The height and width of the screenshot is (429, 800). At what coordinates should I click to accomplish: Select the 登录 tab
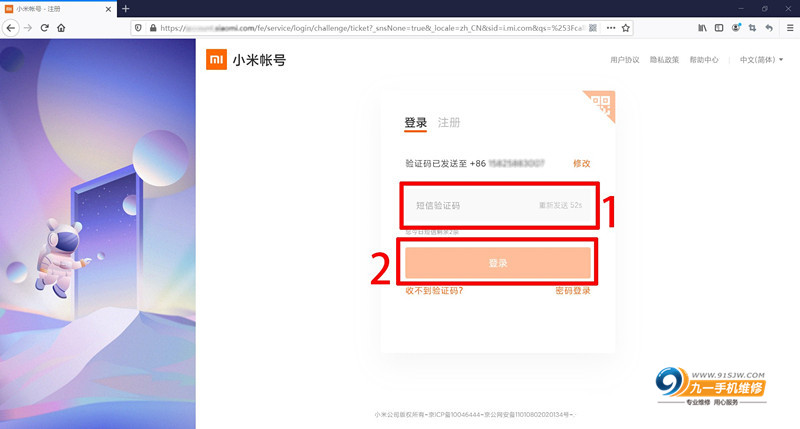pyautogui.click(x=415, y=123)
